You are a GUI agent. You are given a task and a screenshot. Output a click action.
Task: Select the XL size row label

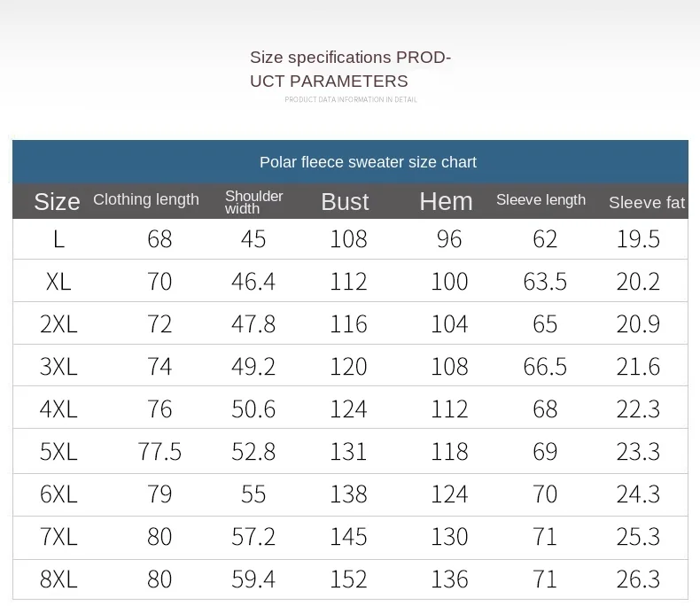coord(58,282)
